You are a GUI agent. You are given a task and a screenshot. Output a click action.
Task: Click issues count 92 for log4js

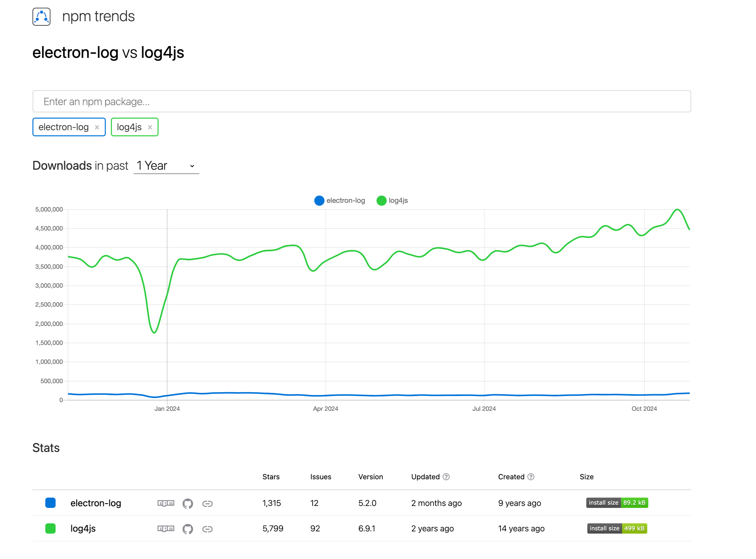point(315,528)
